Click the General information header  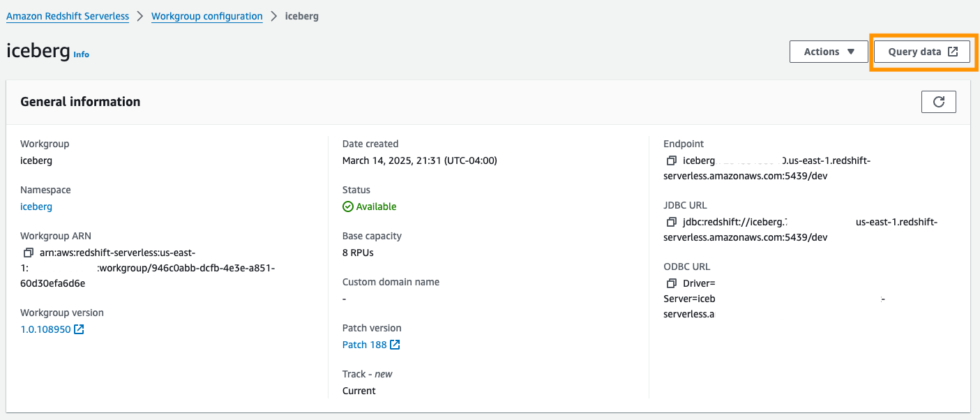80,102
